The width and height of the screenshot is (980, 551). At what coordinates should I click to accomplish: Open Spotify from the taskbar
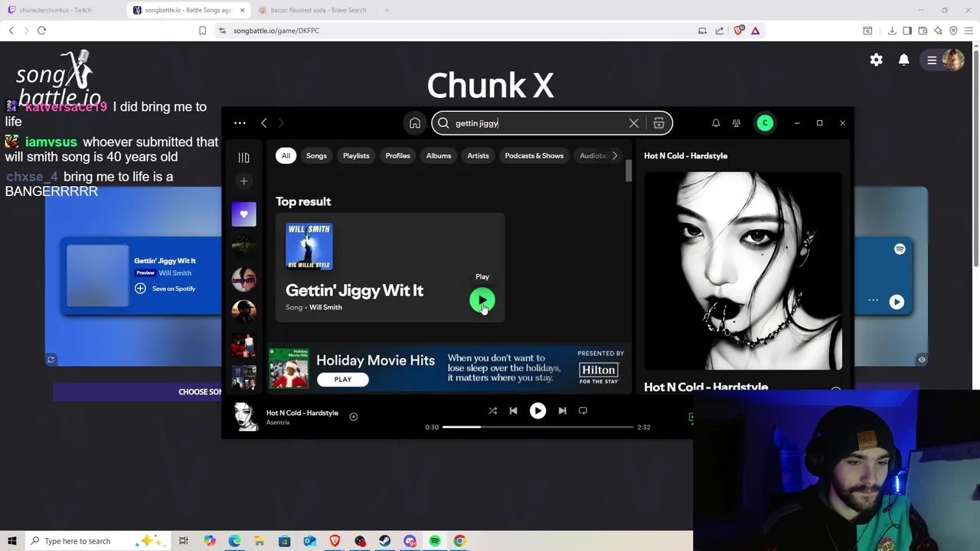(435, 541)
